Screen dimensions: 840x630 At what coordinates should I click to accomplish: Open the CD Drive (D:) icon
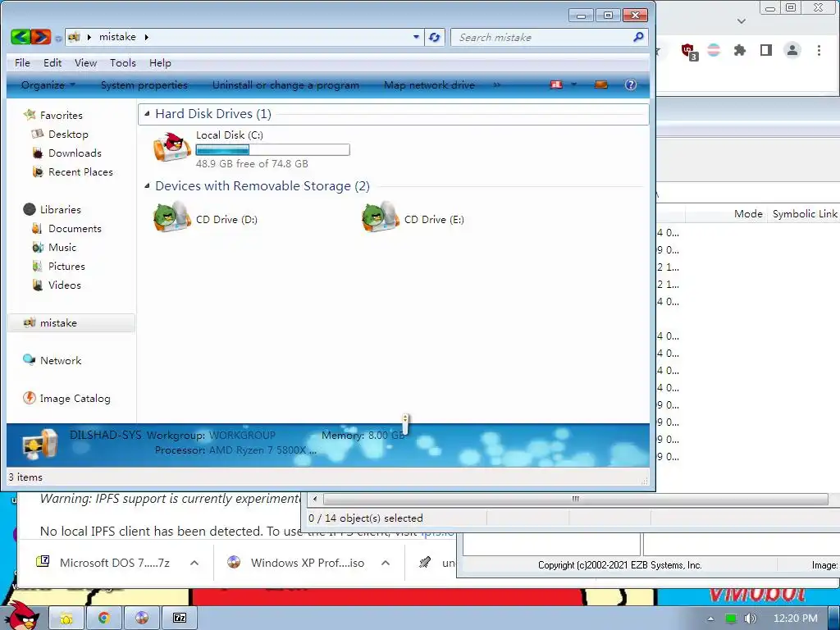pyautogui.click(x=172, y=217)
